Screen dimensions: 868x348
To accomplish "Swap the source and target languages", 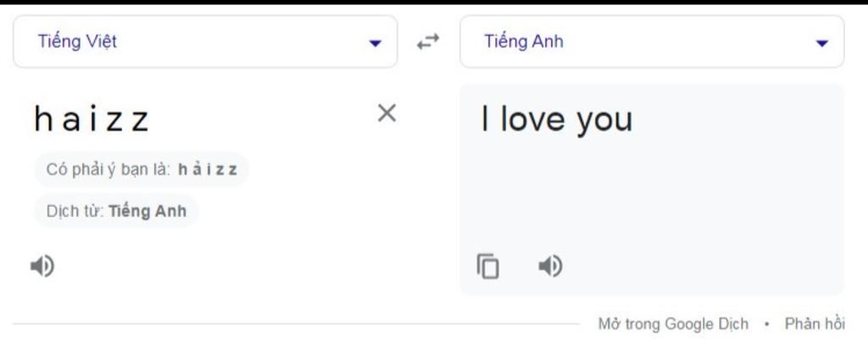I will 428,41.
